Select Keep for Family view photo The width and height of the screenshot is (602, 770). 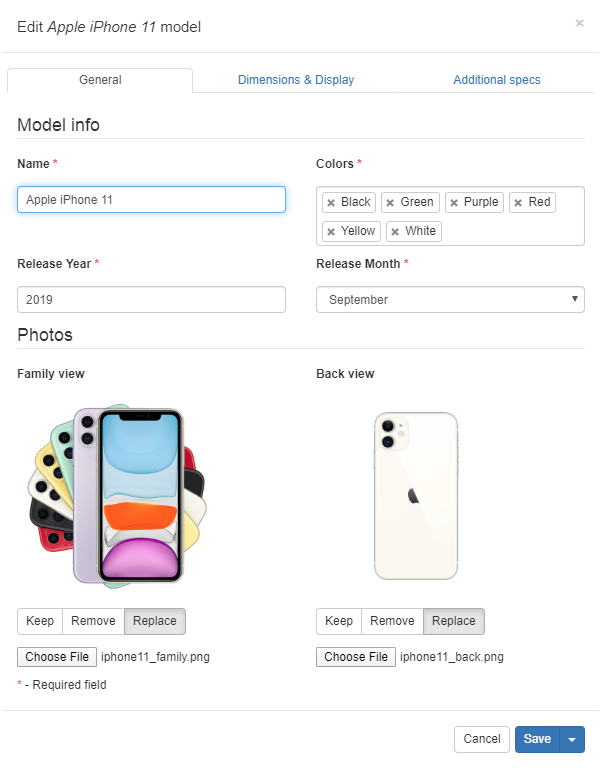coord(40,621)
